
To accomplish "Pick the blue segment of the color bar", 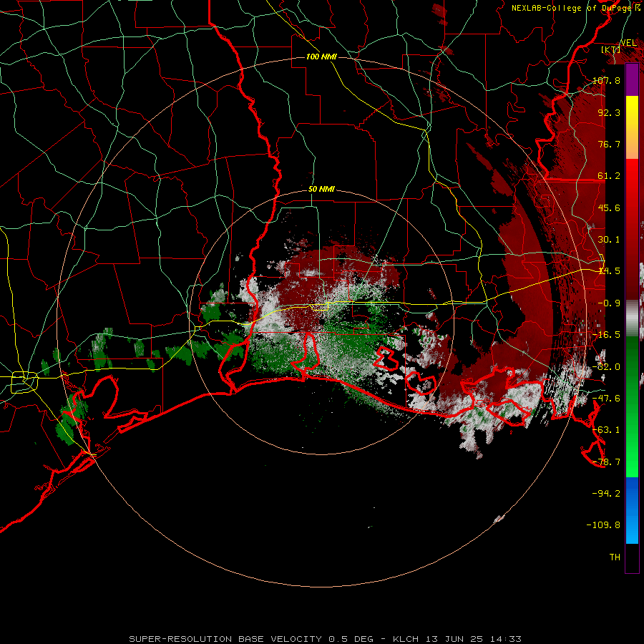I will click(x=632, y=510).
